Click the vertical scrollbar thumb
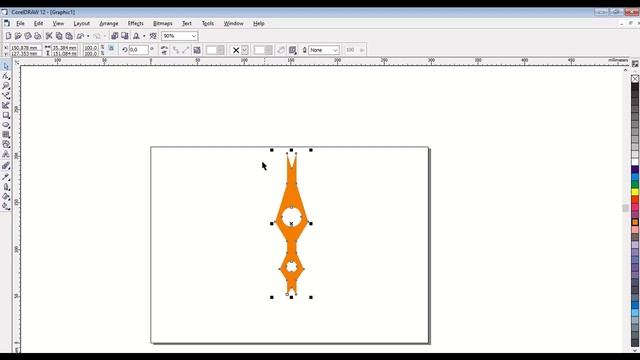 (625, 208)
